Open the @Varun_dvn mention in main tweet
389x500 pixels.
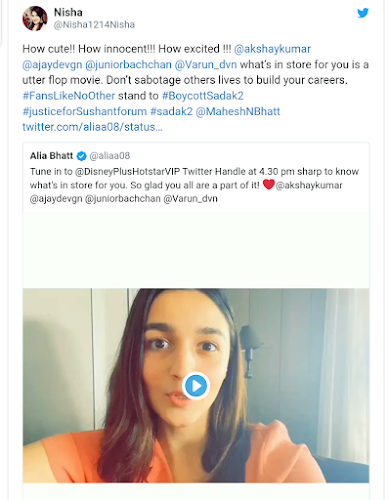(x=206, y=65)
